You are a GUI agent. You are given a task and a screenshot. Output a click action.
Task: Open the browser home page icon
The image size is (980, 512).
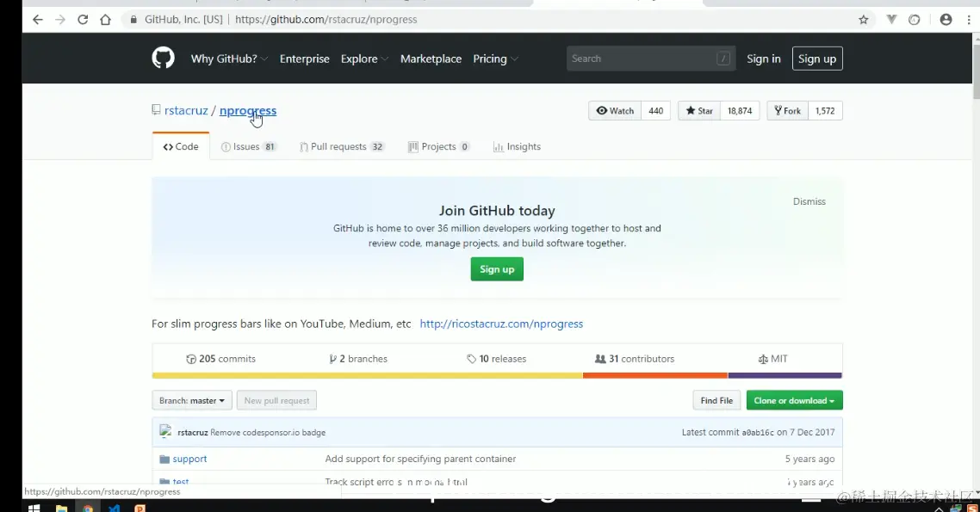(105, 19)
